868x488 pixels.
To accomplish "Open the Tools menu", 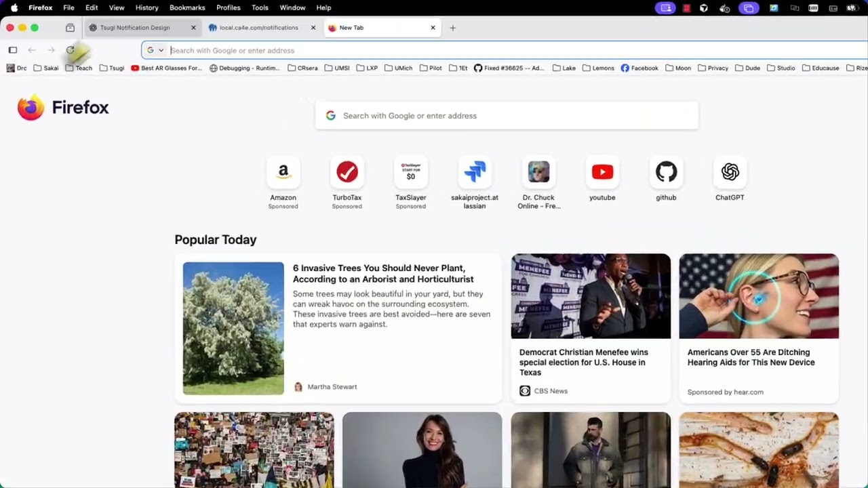I will coord(260,7).
